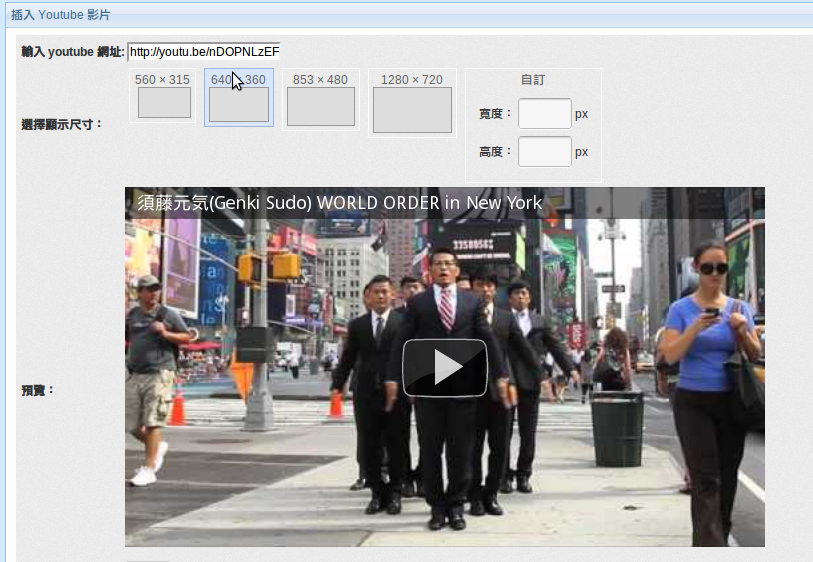Click the custom width (寬度) field
Screen dimensions: 813x562
click(544, 114)
